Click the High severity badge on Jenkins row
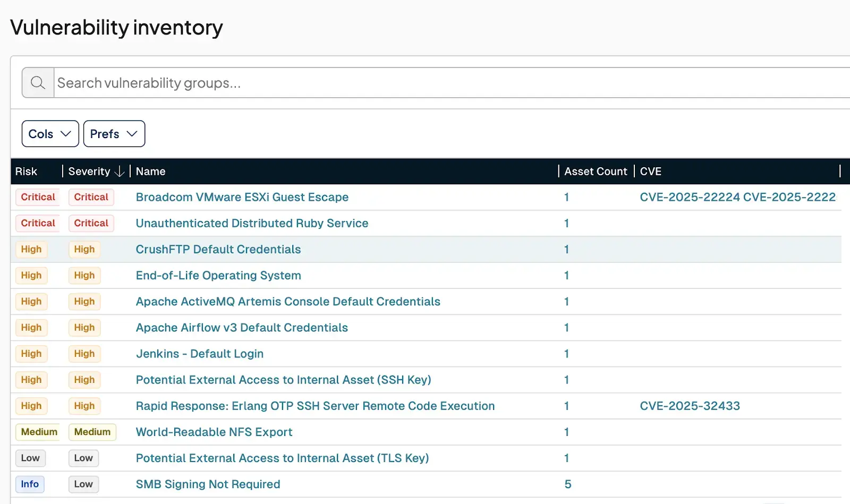Screen dimensions: 850x504 pyautogui.click(x=84, y=354)
